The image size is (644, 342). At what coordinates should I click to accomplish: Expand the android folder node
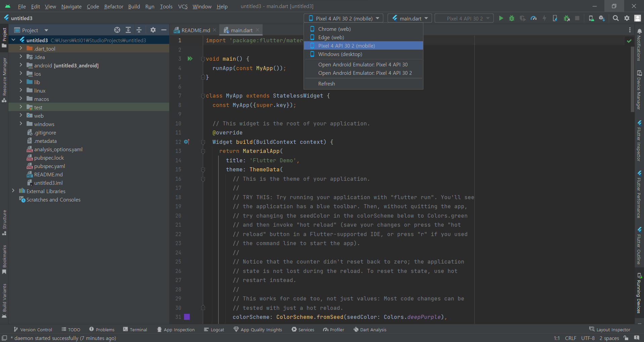21,65
